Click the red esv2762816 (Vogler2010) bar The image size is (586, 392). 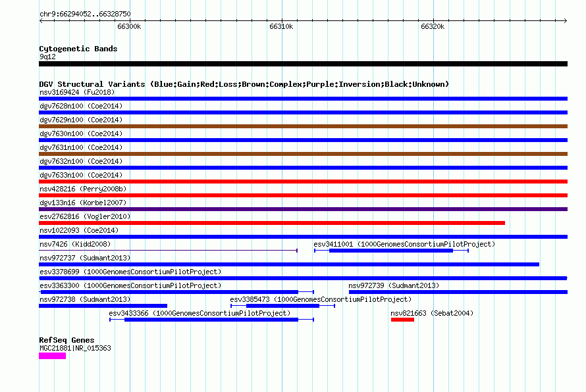[x=272, y=223]
